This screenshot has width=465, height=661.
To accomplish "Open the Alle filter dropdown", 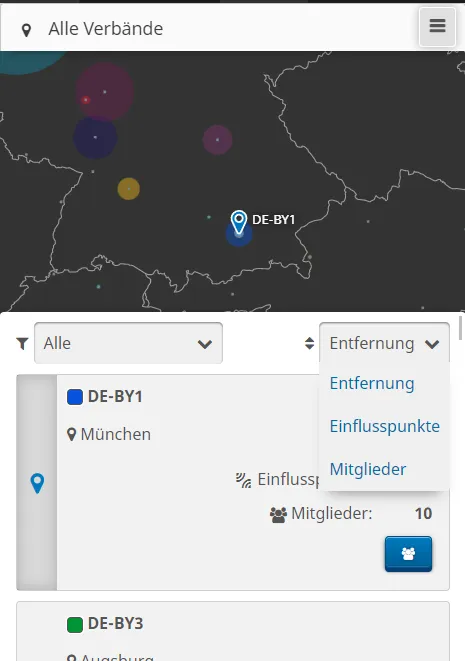I will pos(128,343).
